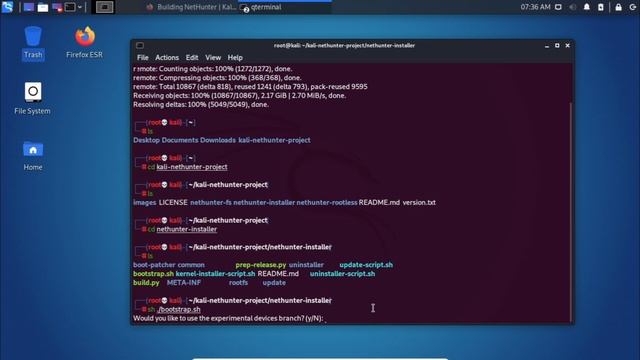Switch to Building NetHunter browser taskbar item
Screen dimensions: 640x360
(x=191, y=7)
